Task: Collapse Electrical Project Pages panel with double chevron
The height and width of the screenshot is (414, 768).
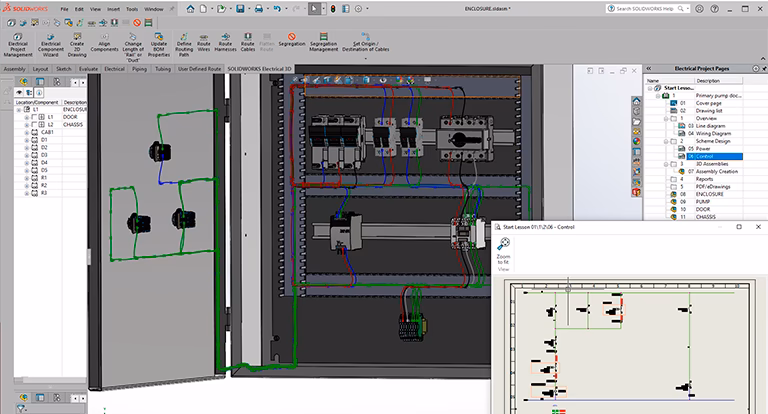Action: tap(648, 69)
